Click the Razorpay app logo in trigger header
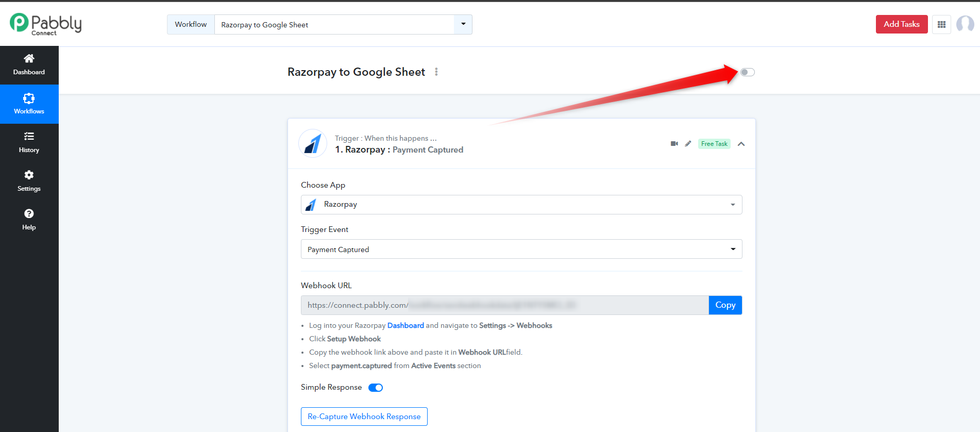980x432 pixels. click(313, 143)
